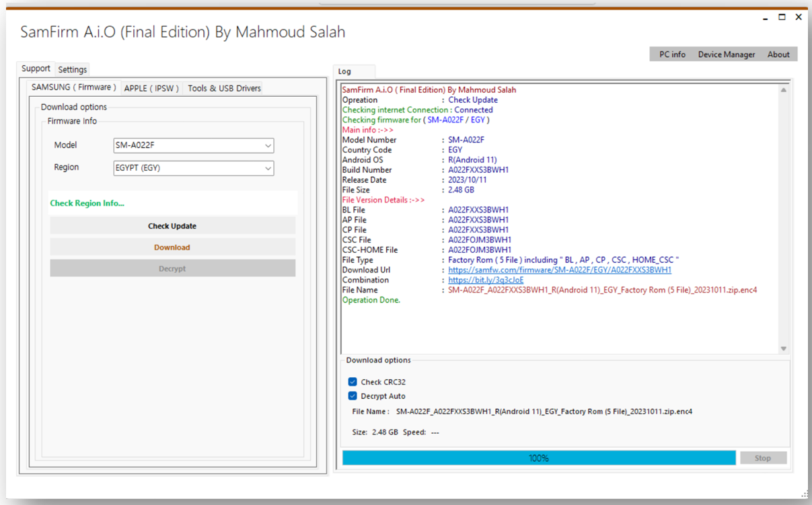Close the SamFirm window
This screenshot has width=812, height=505.
click(799, 17)
